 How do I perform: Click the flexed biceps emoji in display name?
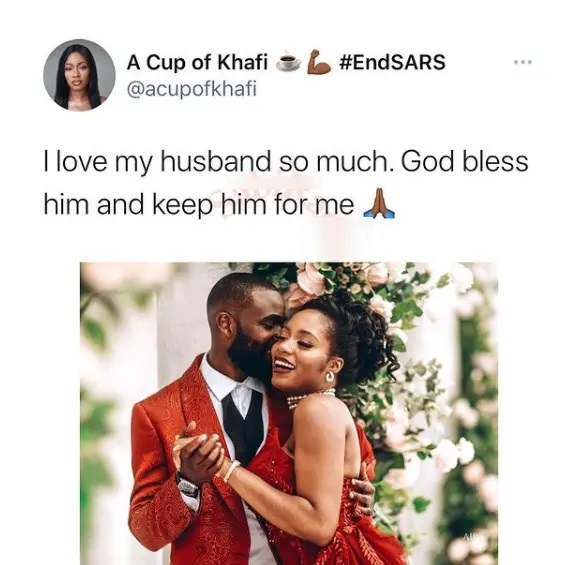(319, 62)
